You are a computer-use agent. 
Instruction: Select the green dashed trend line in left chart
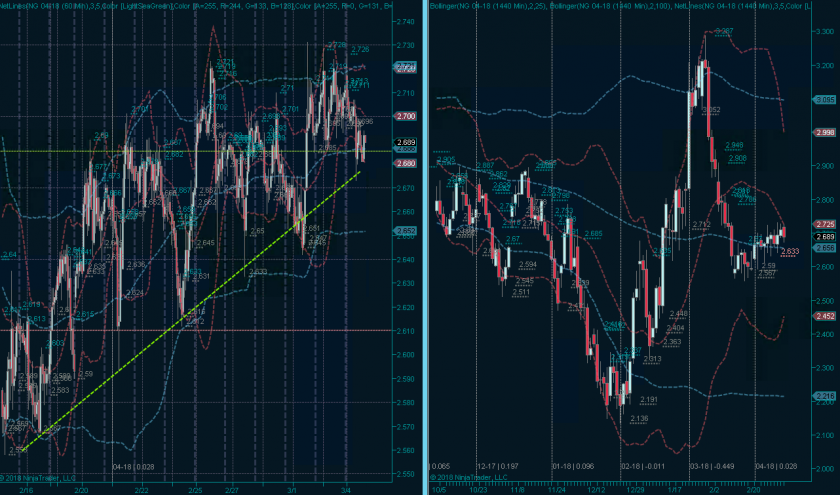click(x=193, y=310)
